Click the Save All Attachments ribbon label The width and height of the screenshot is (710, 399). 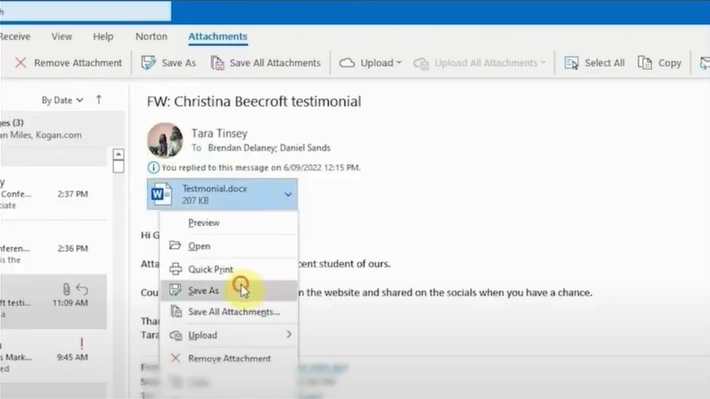[x=275, y=63]
